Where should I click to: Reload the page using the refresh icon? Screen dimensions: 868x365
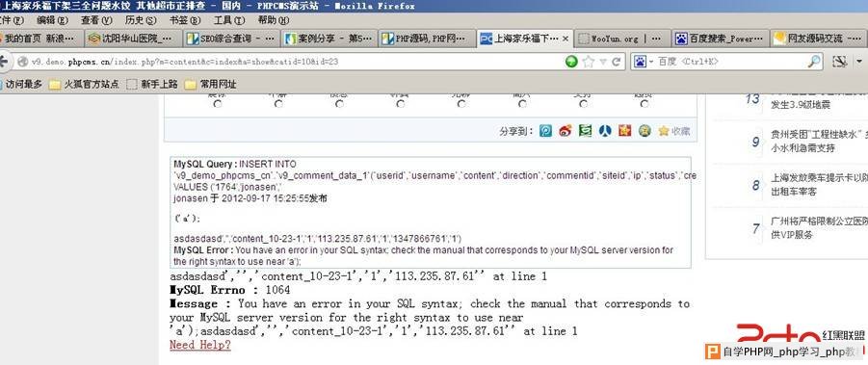[x=616, y=62]
